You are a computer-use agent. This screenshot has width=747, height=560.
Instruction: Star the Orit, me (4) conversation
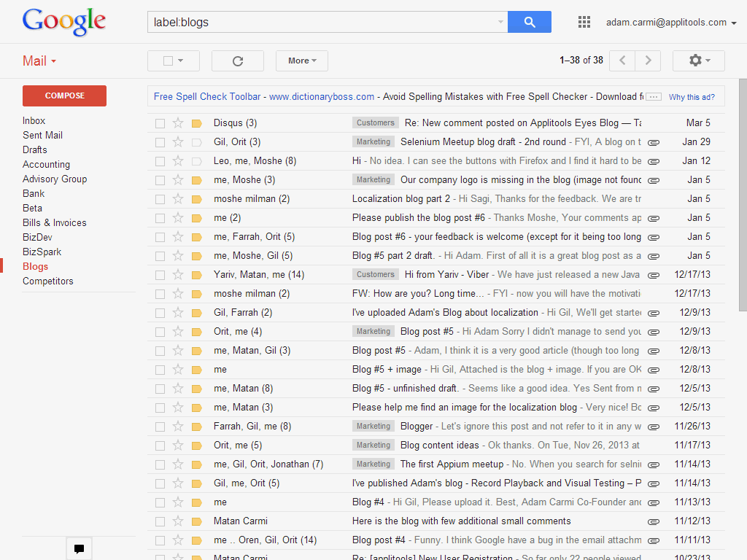[178, 332]
